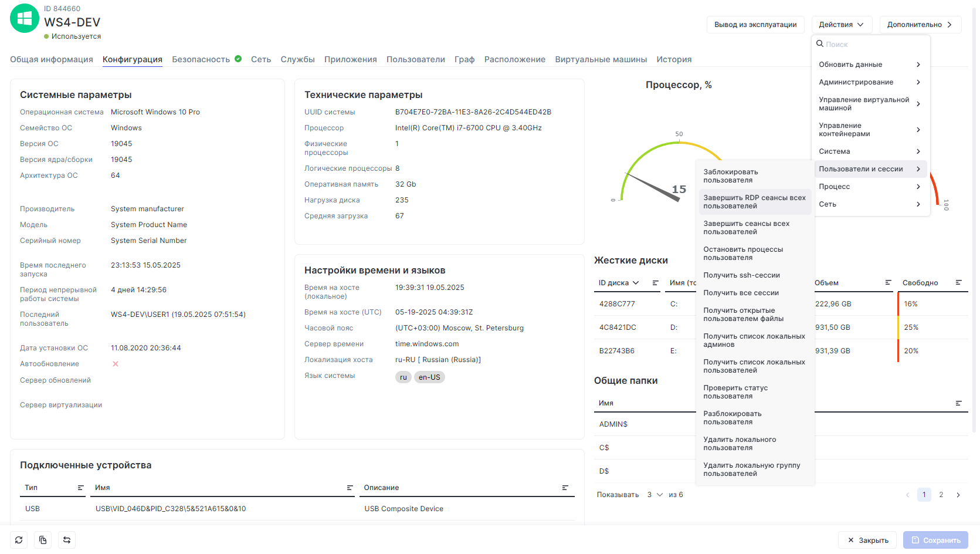Expand Управление виртуальной машиной submenu
Viewport: 980px width, 554px height.
coord(870,104)
